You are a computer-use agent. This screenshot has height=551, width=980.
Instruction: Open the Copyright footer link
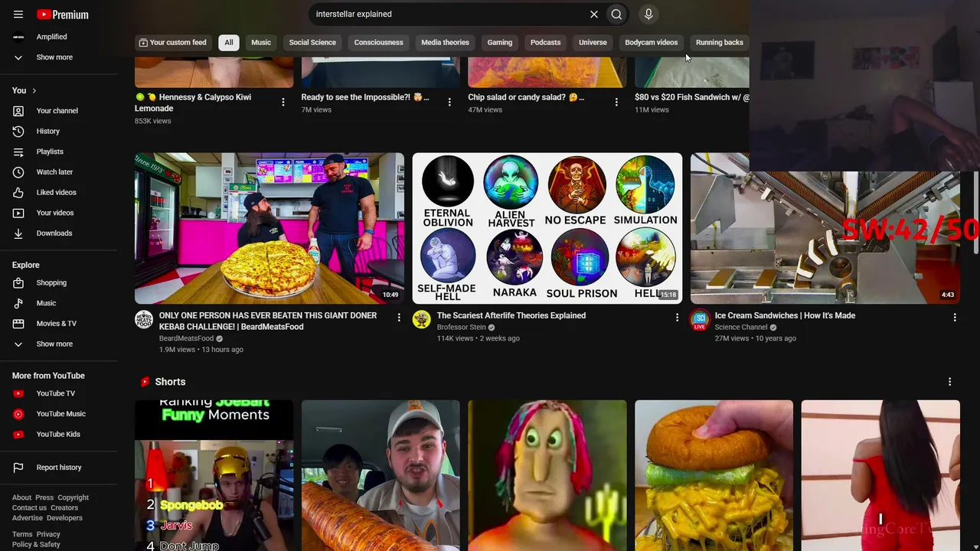point(73,497)
